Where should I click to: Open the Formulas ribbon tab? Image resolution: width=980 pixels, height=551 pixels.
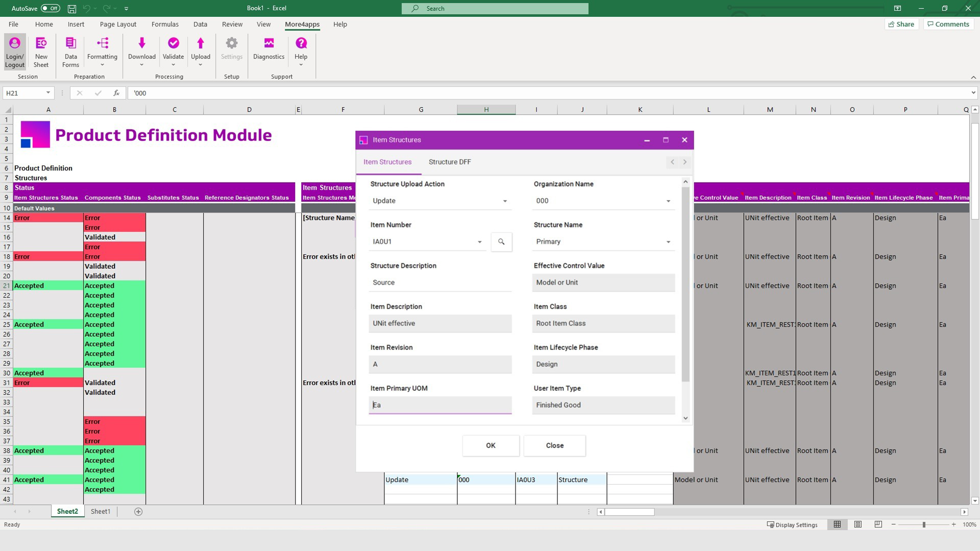pos(165,24)
